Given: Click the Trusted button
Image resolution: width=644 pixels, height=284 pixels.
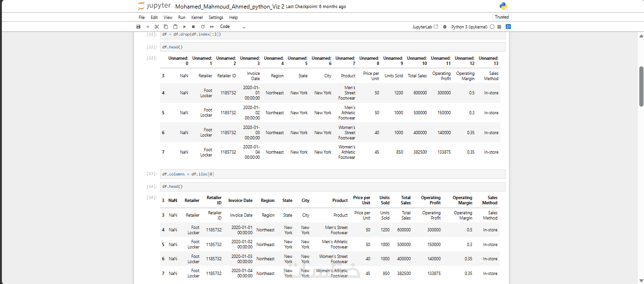Looking at the screenshot, I should tap(501, 17).
